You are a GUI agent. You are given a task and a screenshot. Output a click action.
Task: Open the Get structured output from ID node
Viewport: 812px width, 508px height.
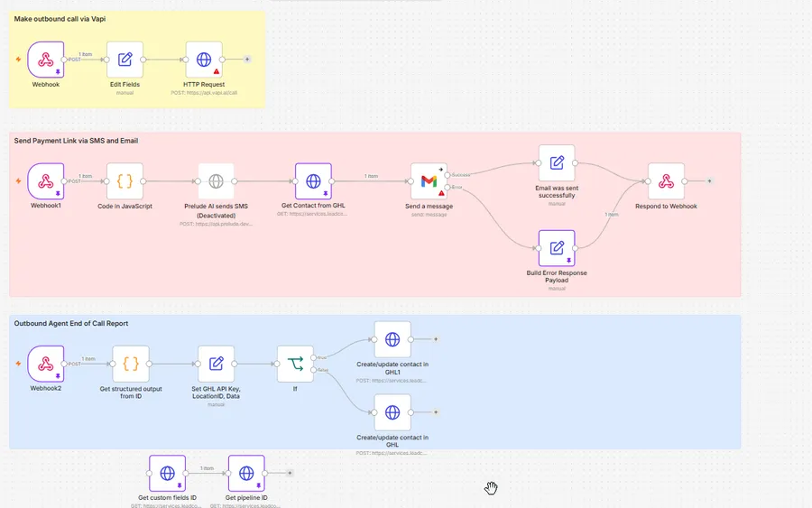pyautogui.click(x=131, y=364)
